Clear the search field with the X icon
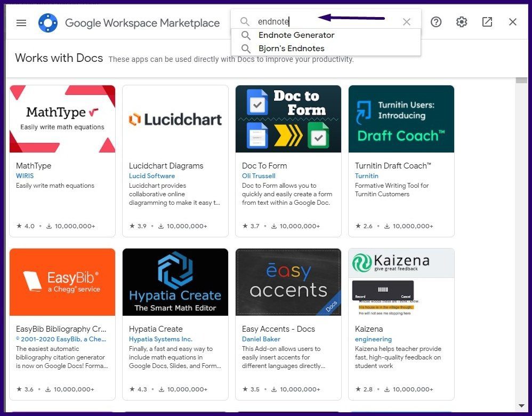This screenshot has height=416, width=532. click(407, 22)
